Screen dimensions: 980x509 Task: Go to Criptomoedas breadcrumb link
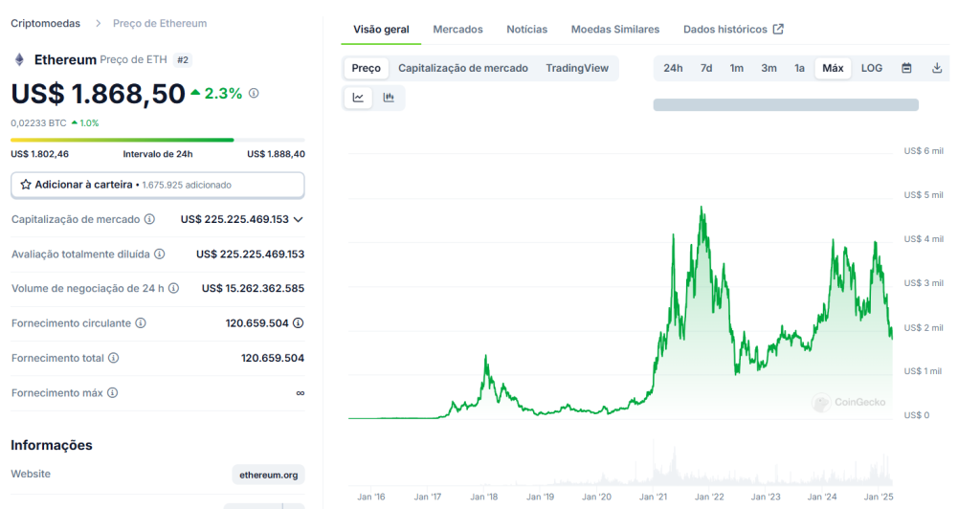click(46, 24)
